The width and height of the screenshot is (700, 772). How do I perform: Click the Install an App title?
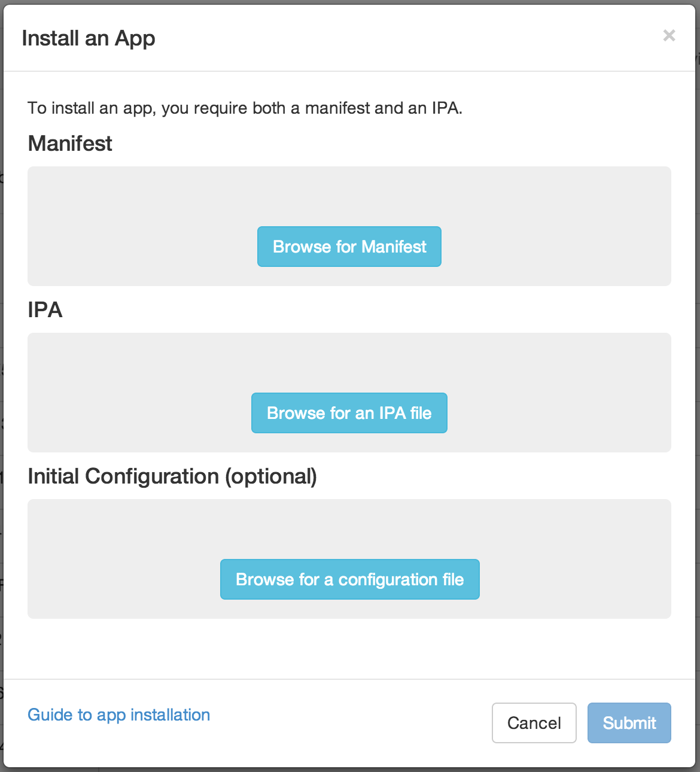89,38
